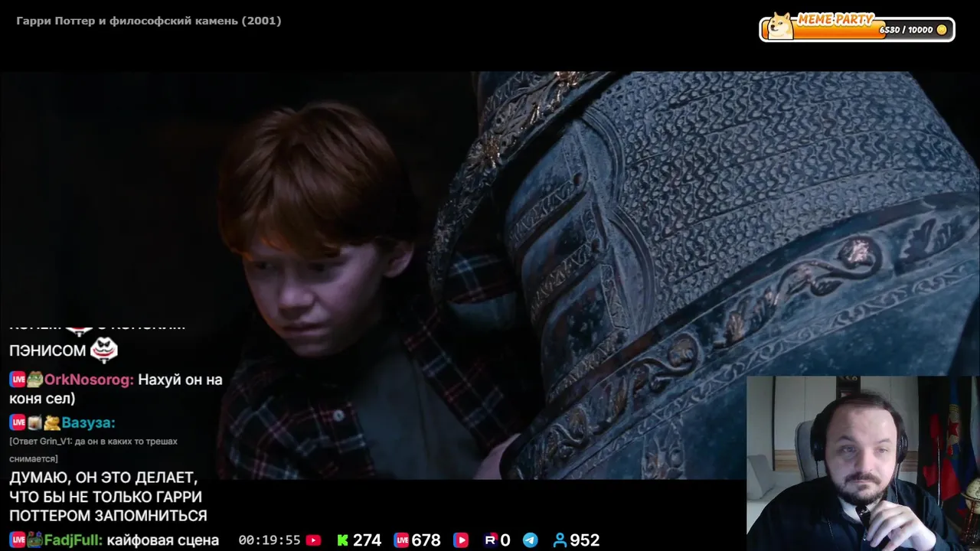Click the 00:19:55 stream timer

click(x=269, y=540)
